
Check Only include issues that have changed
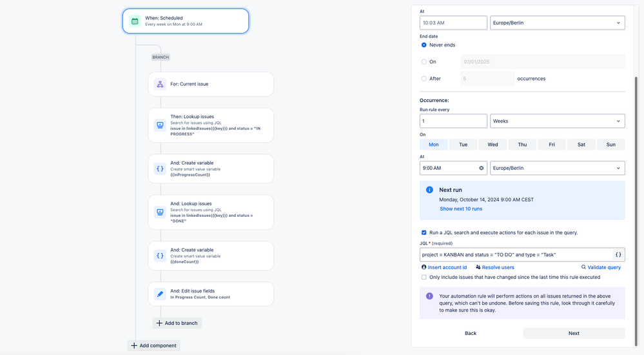tap(424, 278)
